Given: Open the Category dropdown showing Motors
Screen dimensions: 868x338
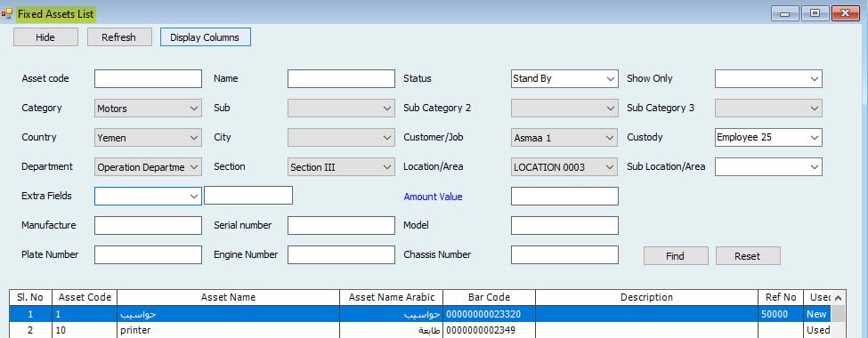Looking at the screenshot, I should click(x=149, y=108).
